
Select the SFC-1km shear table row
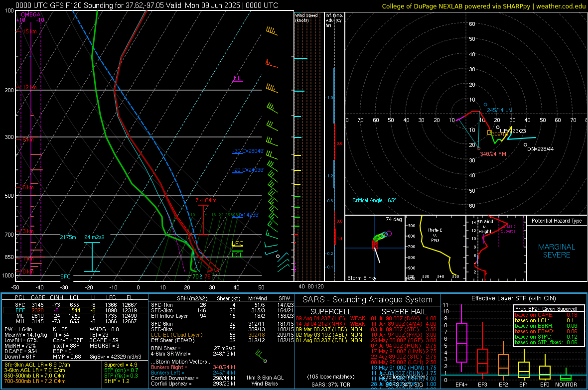[x=222, y=305]
